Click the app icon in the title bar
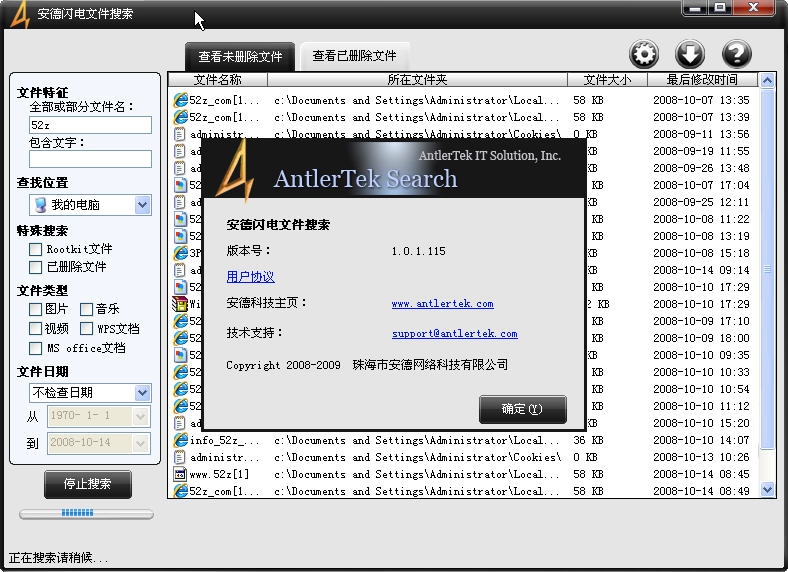The height and width of the screenshot is (572, 788). point(20,14)
